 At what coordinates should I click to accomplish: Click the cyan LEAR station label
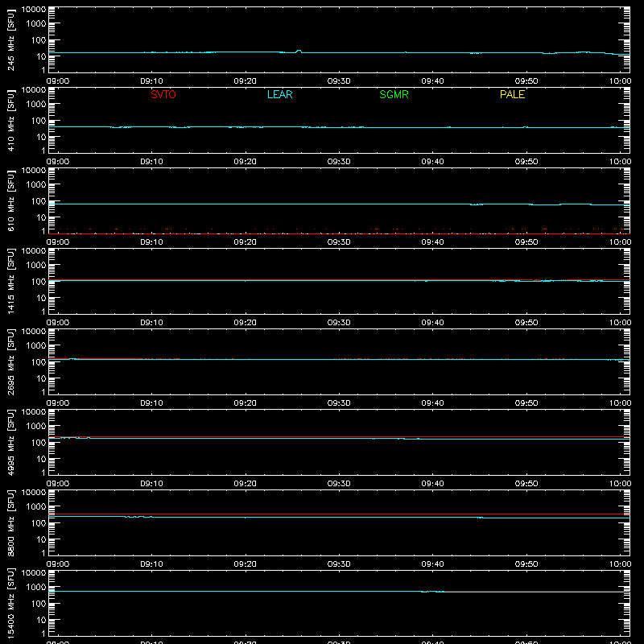tap(279, 94)
